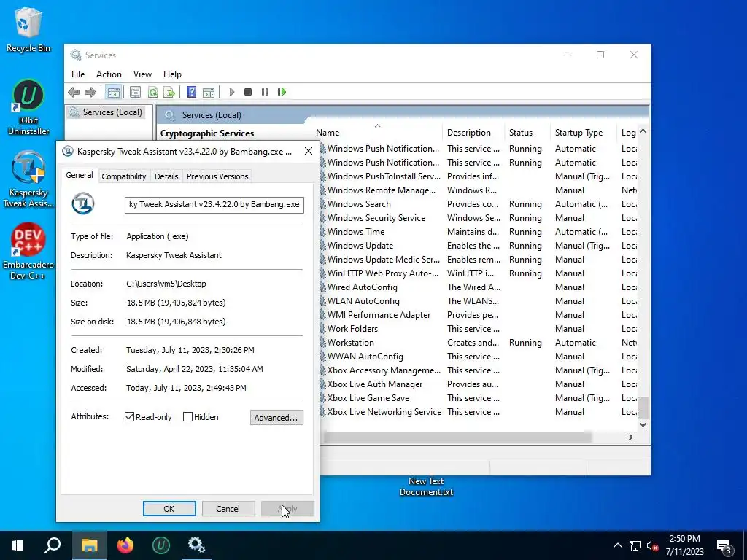747x560 pixels.
Task: Sort services by Startup Type column
Action: coord(584,133)
